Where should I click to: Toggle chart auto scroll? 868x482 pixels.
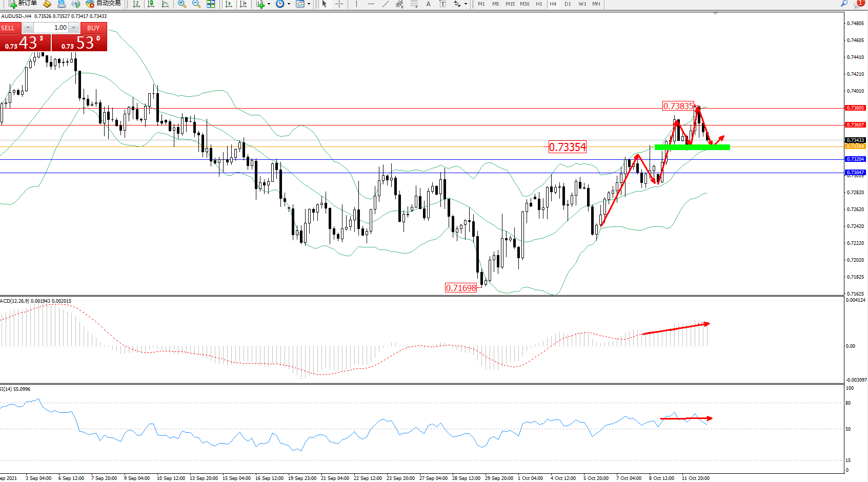[x=229, y=4]
